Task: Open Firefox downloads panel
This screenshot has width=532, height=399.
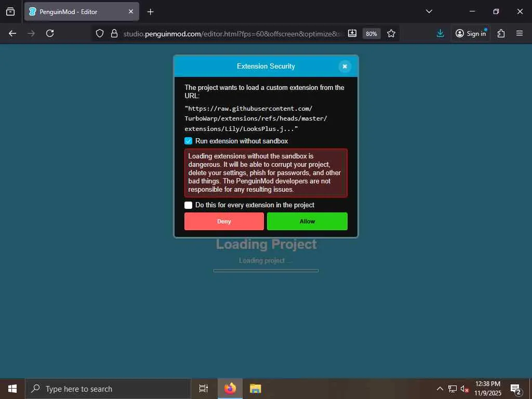Action: point(441,33)
